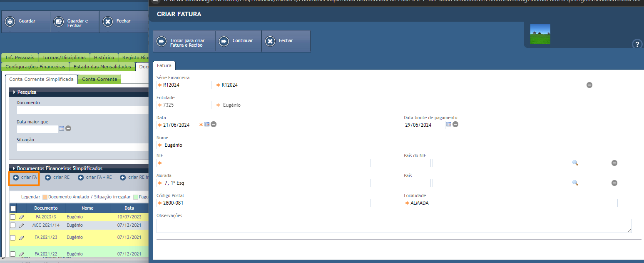Click the Registo Bio tab

[x=134, y=58]
